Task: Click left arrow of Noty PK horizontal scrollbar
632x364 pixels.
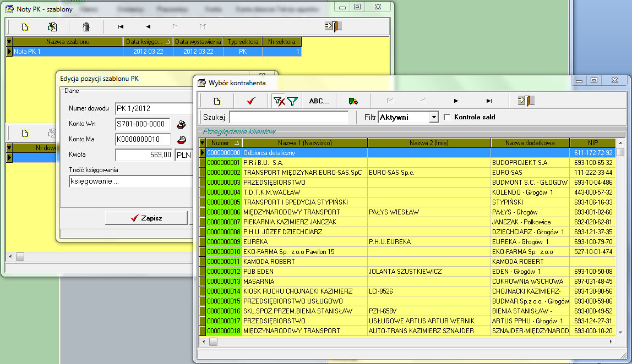Action: 10,256
